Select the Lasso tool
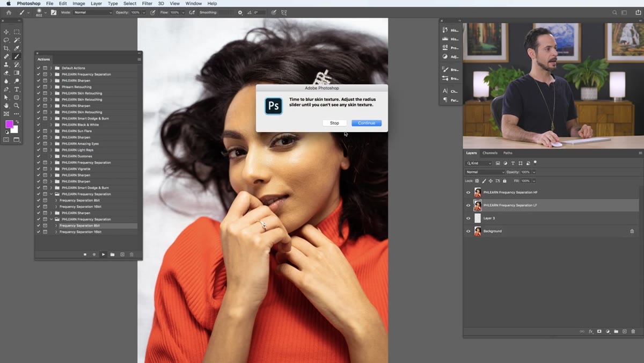 tap(6, 40)
